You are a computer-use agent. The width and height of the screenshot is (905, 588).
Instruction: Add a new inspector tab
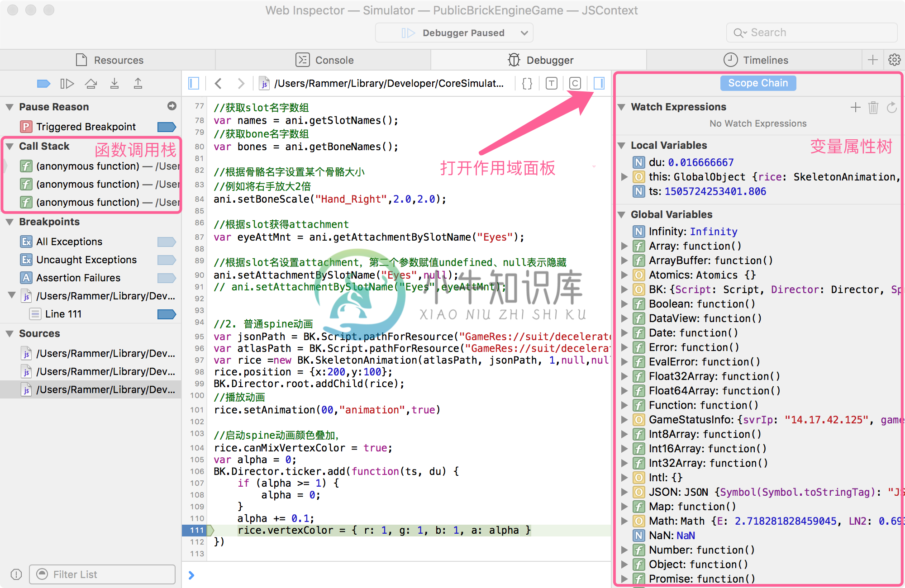(x=873, y=60)
